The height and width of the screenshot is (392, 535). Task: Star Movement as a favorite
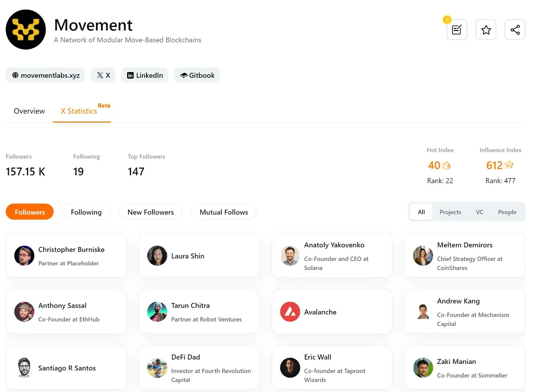coord(486,30)
